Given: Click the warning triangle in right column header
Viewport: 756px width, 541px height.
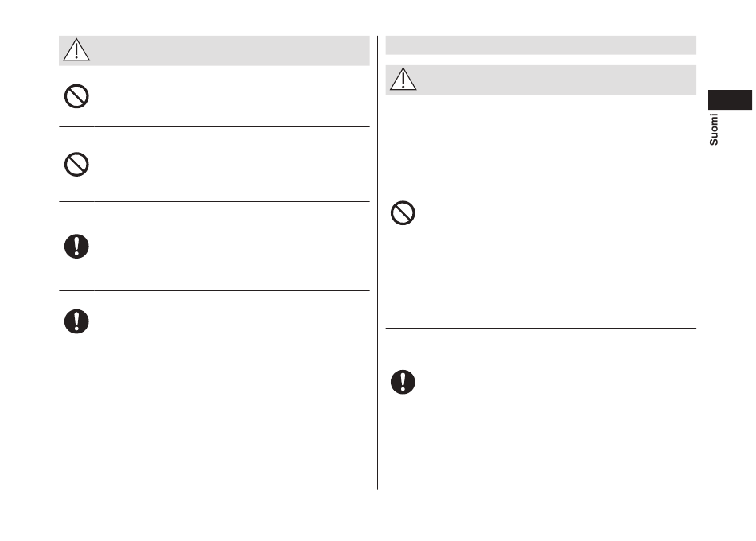Looking at the screenshot, I should point(403,79).
